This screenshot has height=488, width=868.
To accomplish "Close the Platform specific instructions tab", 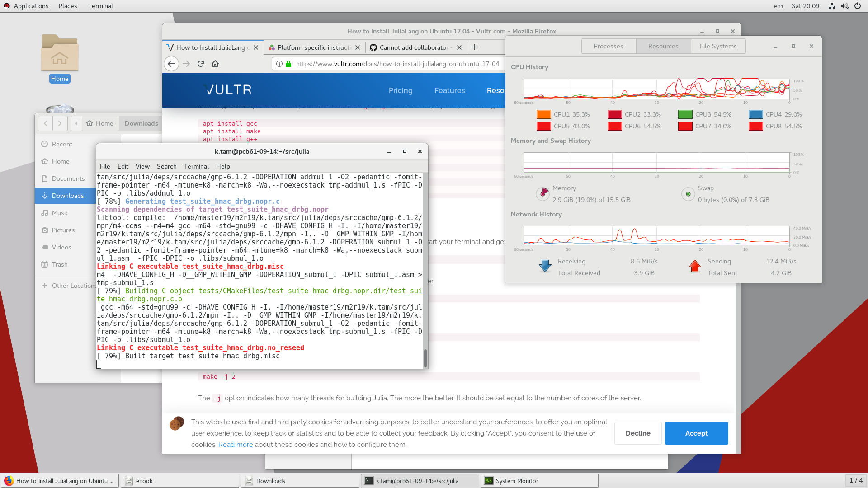I will (x=358, y=47).
